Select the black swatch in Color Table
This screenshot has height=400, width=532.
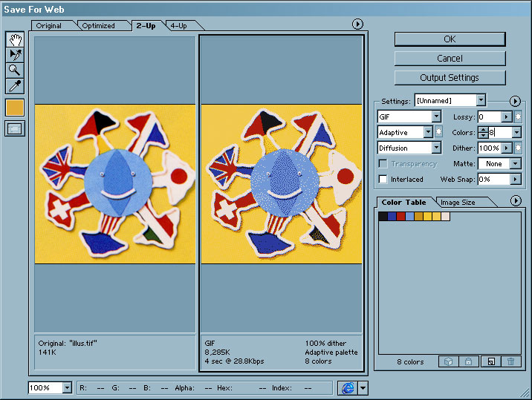383,216
